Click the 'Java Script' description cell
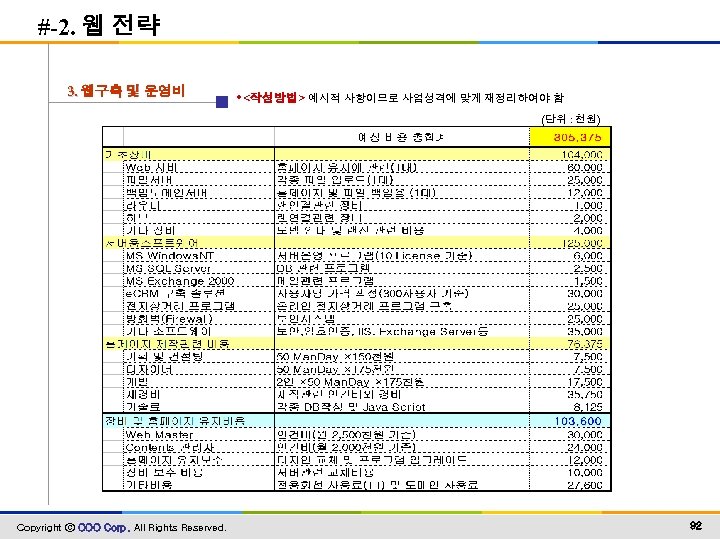The image size is (720, 540). (x=351, y=407)
